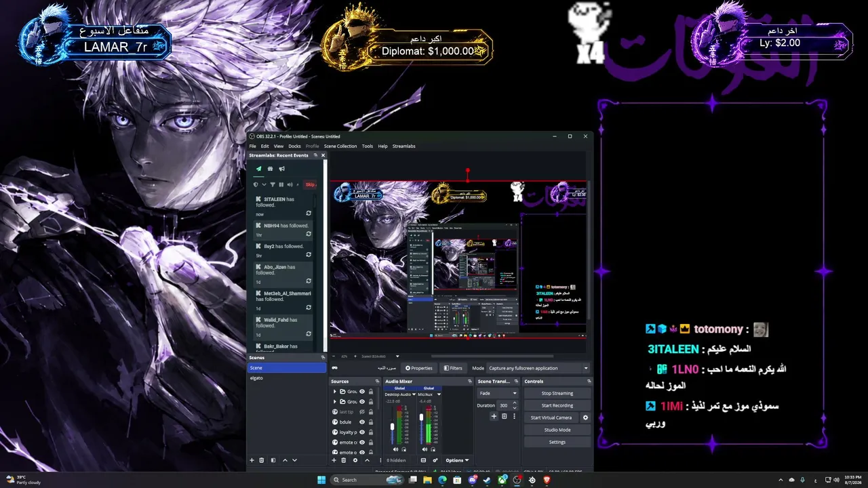Click Start Recording

point(557,405)
